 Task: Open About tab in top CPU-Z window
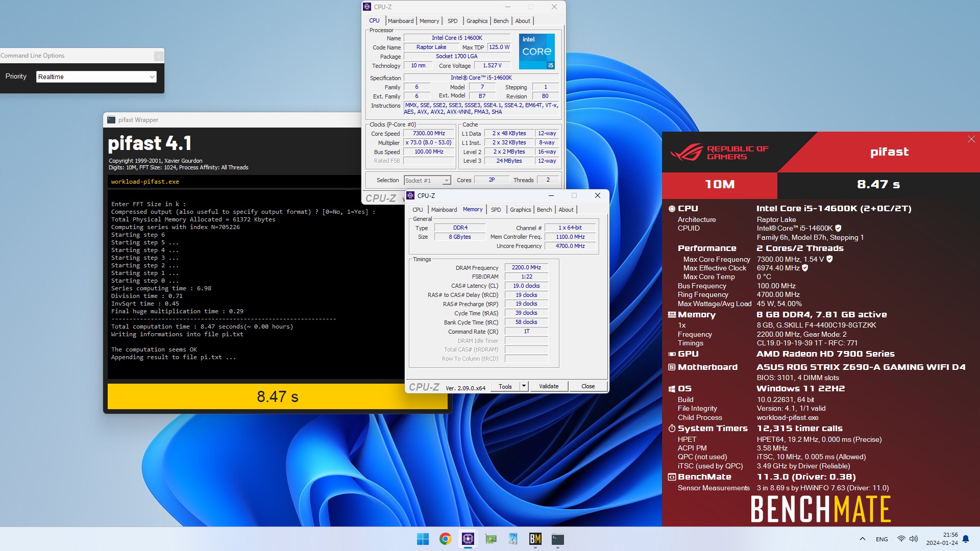[523, 21]
